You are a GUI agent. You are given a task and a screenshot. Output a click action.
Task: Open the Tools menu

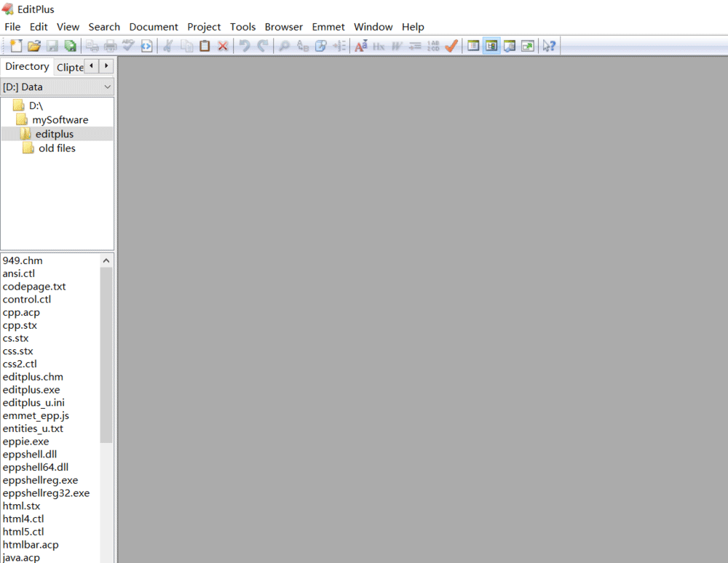(x=242, y=27)
